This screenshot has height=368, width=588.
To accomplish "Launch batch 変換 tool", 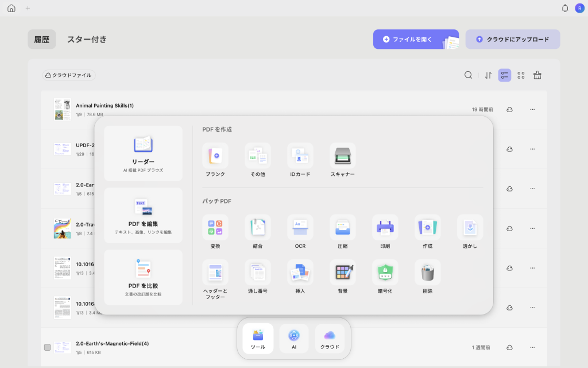I will 215,232.
